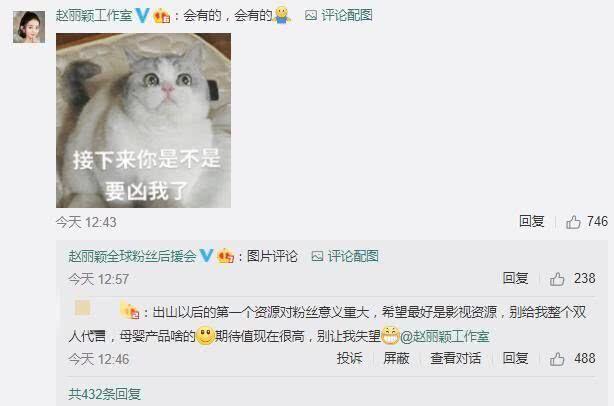
Task: Click verified V badge beside 赵丽颖工作室
Action: (142, 16)
